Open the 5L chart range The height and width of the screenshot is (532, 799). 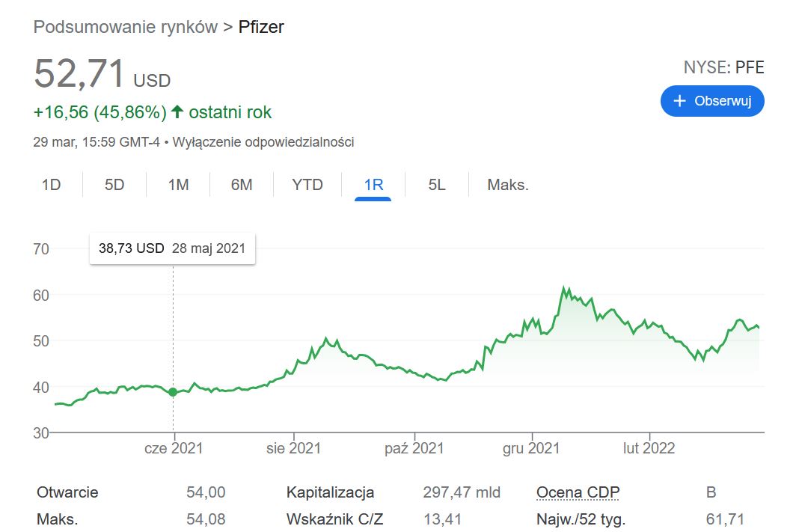(x=437, y=185)
